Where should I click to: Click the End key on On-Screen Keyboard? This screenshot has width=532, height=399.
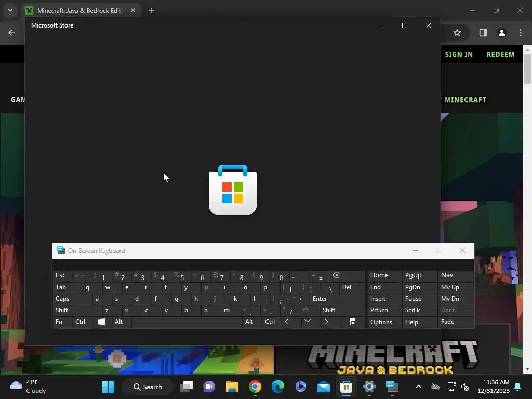tap(384, 287)
